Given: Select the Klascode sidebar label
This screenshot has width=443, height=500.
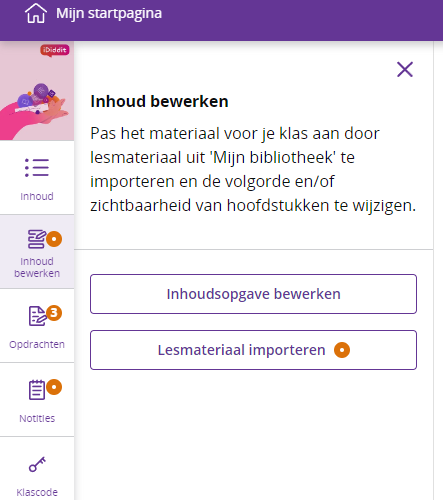Looking at the screenshot, I should coord(37,492).
